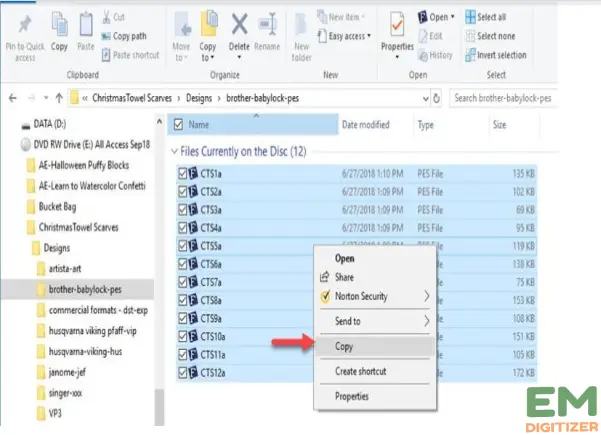Expand Norton Security submenu
The width and height of the screenshot is (601, 435).
(426, 296)
